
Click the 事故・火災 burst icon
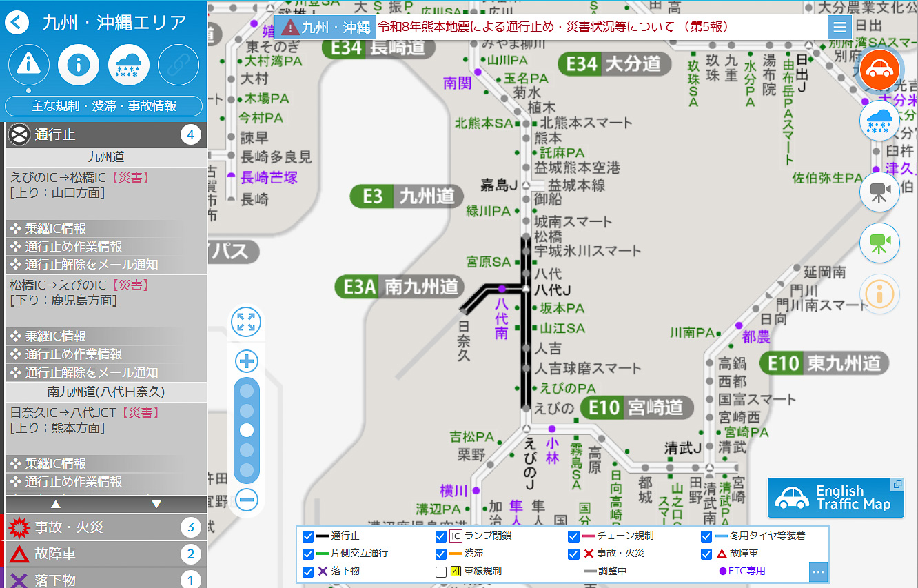[19, 528]
